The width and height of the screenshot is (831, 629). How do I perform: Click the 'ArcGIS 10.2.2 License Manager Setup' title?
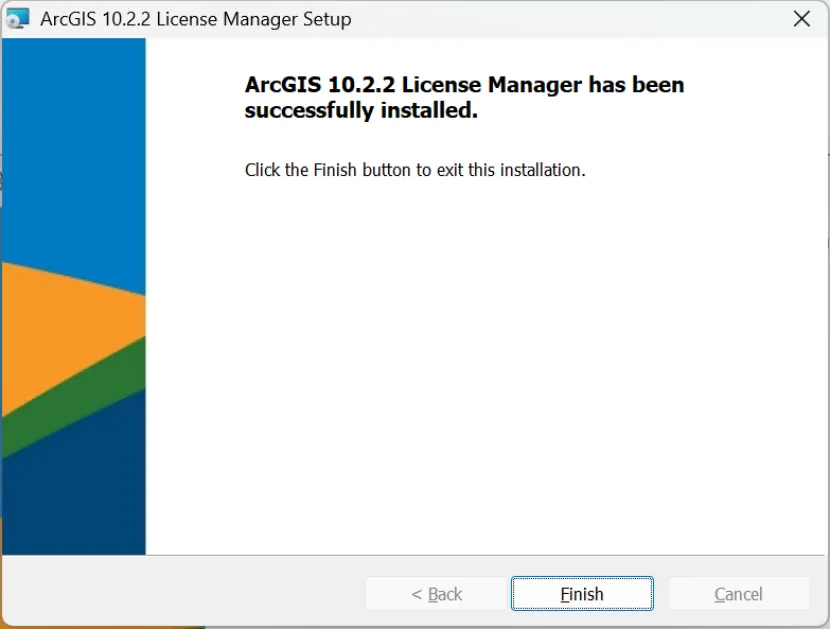[196, 19]
